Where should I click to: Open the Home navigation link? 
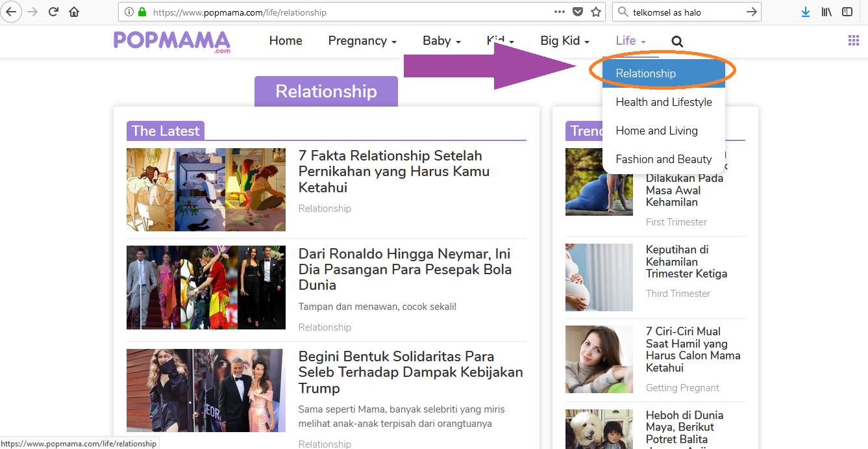pyautogui.click(x=286, y=40)
